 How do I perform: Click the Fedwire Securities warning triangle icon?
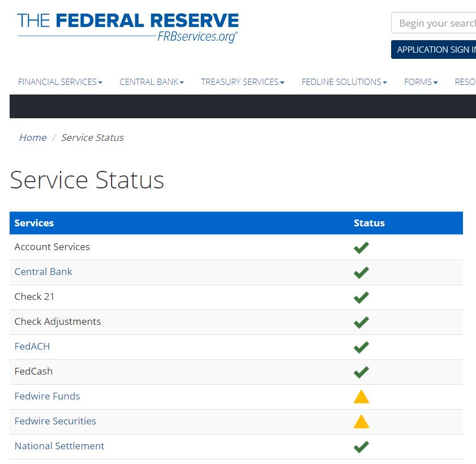coord(361,422)
